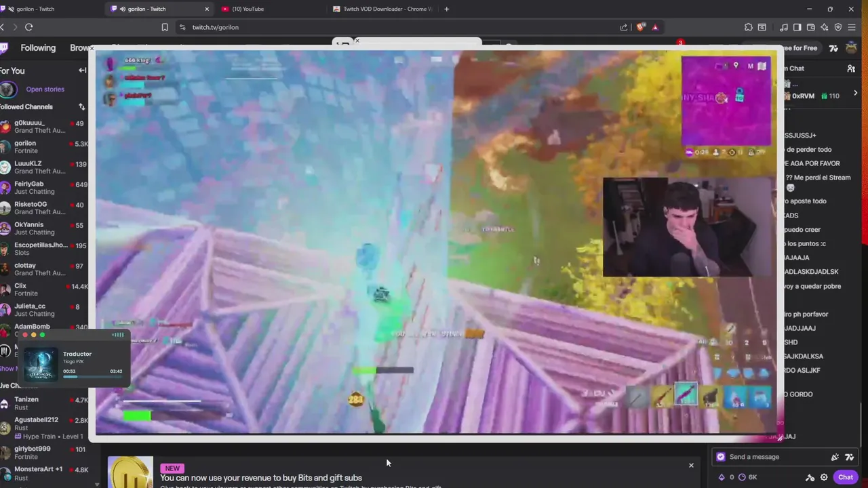Open the Tanizen Rust channel
868x488 pixels.
pos(43,403)
